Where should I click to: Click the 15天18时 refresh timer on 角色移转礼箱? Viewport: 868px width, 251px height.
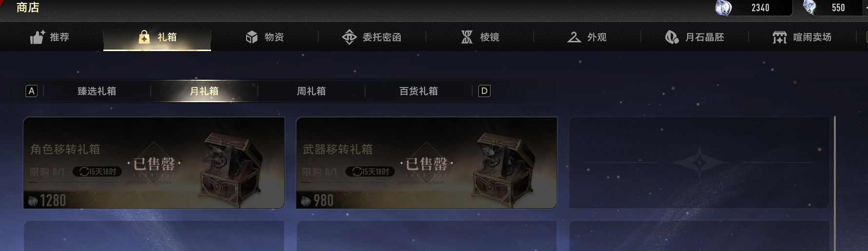(97, 172)
